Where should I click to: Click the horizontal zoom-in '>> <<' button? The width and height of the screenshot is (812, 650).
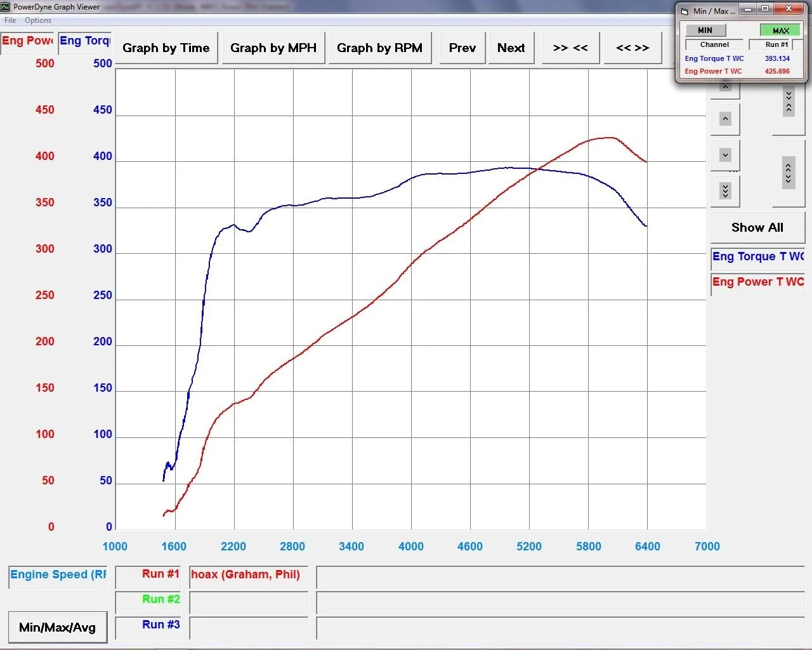(x=570, y=48)
